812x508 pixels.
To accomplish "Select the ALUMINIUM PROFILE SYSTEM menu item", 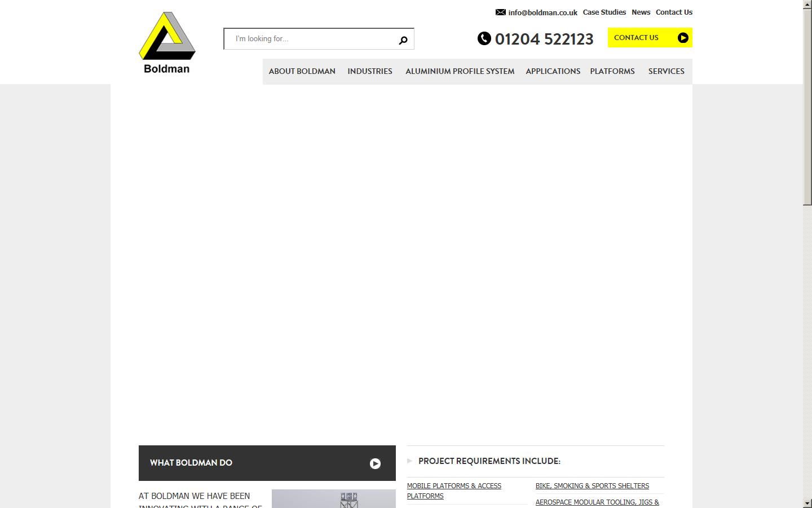I will coord(460,71).
